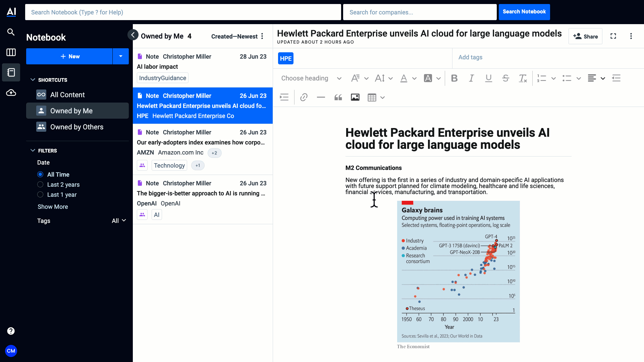The image size is (644, 362).
Task: Click the IndustryGuidance tag
Action: (163, 78)
